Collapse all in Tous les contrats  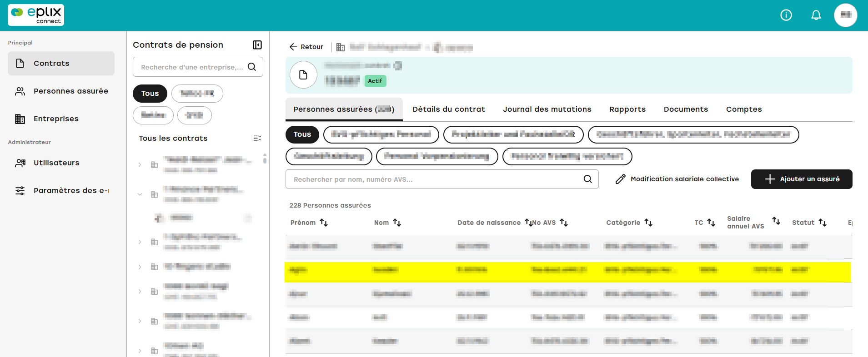coord(257,138)
